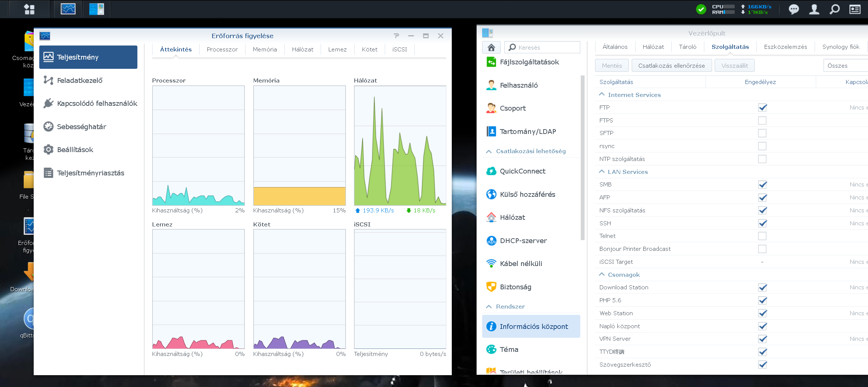Screen dimensions: 868x387
Task: Open the notifications speech bubble icon
Action: [x=793, y=9]
